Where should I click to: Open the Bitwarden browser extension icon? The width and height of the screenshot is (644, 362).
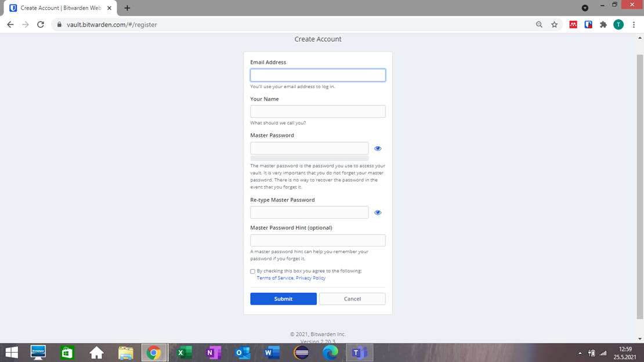(588, 24)
